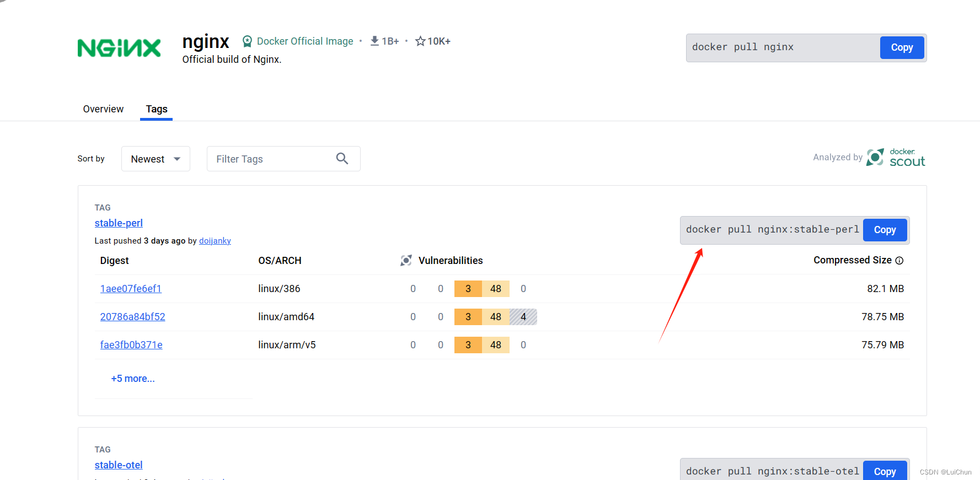Click the Vulnerabilities column header
This screenshot has width=980, height=480.
coord(451,261)
